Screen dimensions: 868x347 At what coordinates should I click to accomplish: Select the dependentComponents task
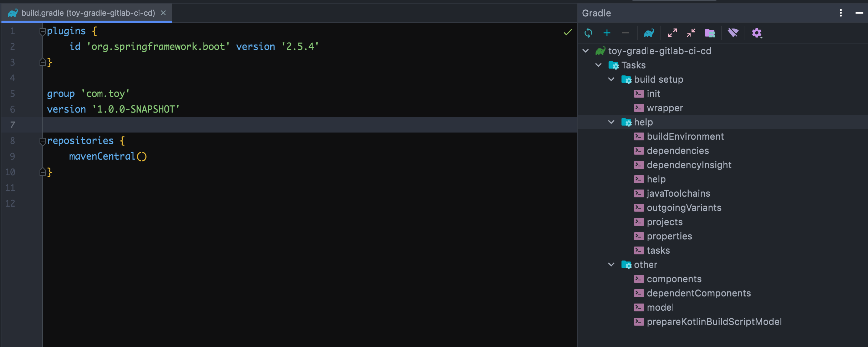699,293
